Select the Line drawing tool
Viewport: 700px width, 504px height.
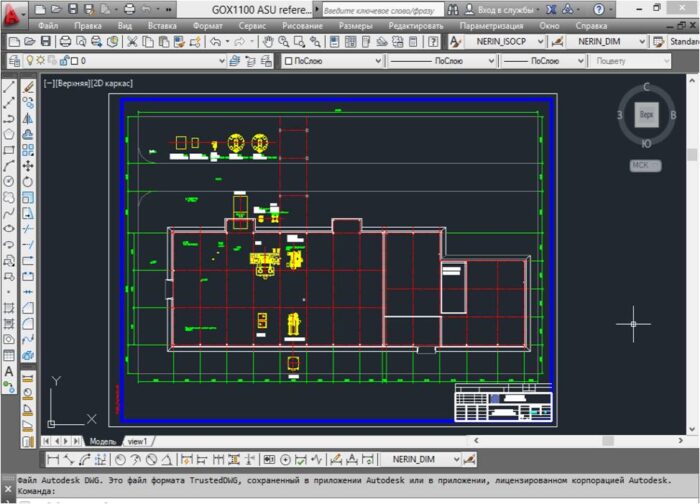tap(9, 87)
